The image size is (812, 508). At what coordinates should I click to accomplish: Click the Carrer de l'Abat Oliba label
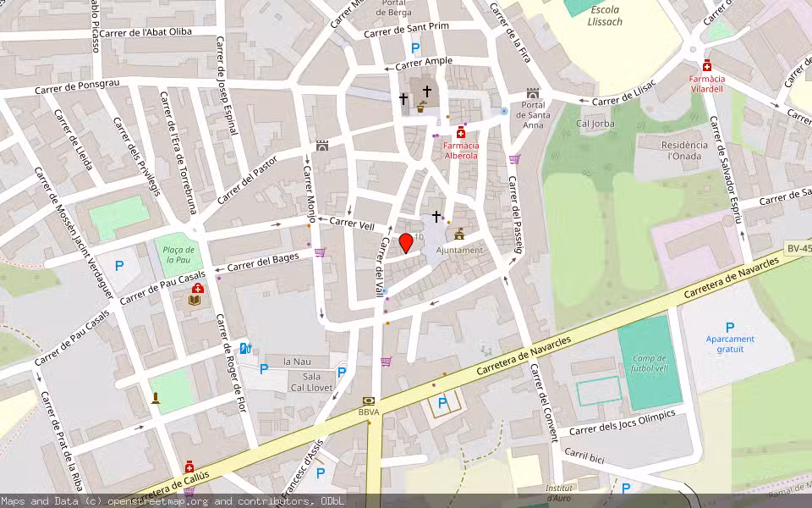pyautogui.click(x=145, y=33)
